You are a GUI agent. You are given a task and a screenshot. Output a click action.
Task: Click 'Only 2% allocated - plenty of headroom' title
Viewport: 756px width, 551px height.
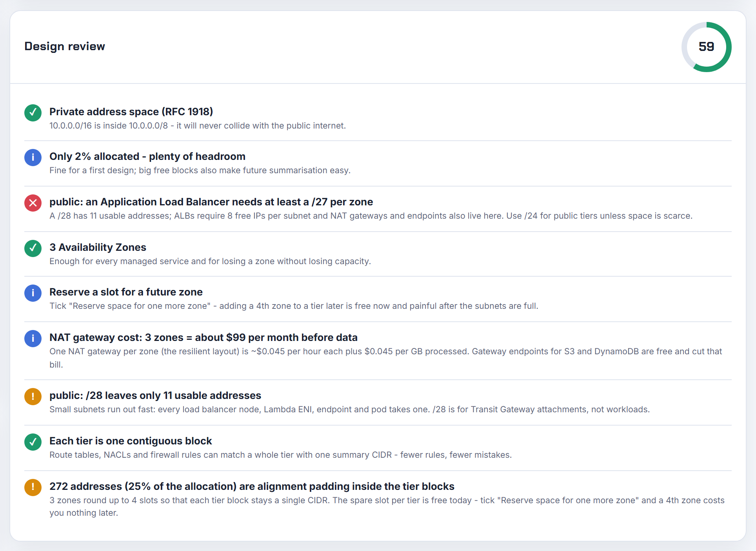[147, 156]
